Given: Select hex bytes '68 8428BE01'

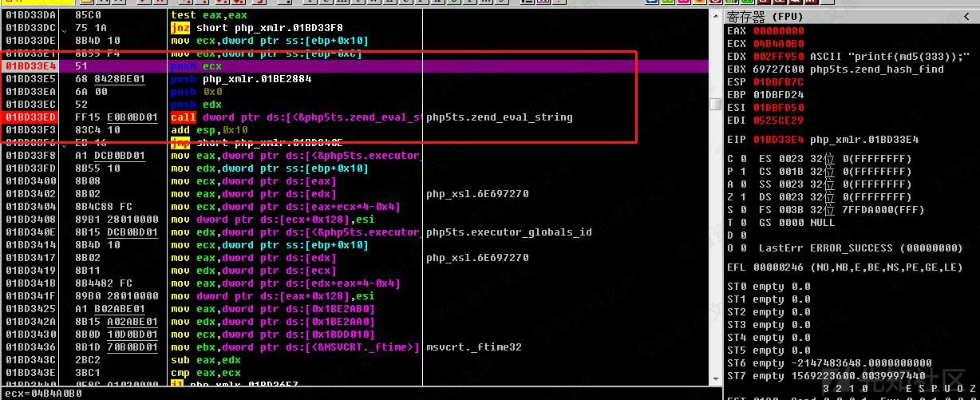Looking at the screenshot, I should [110, 79].
